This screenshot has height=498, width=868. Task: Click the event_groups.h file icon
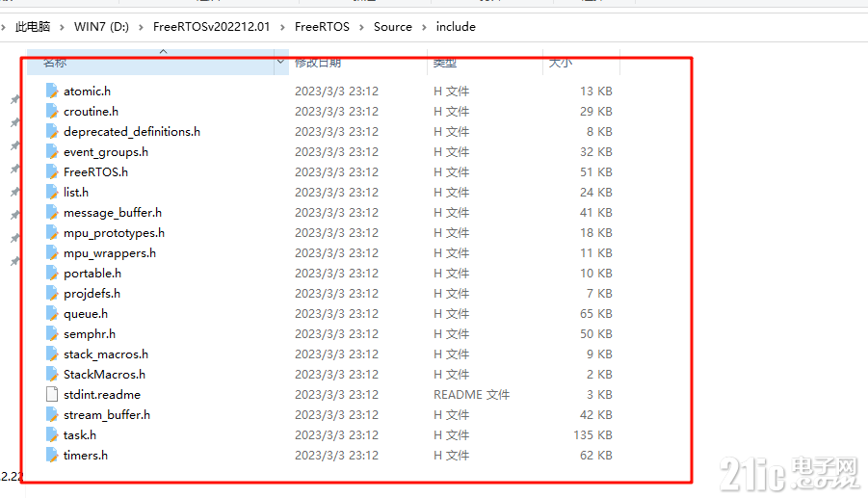[x=52, y=151]
